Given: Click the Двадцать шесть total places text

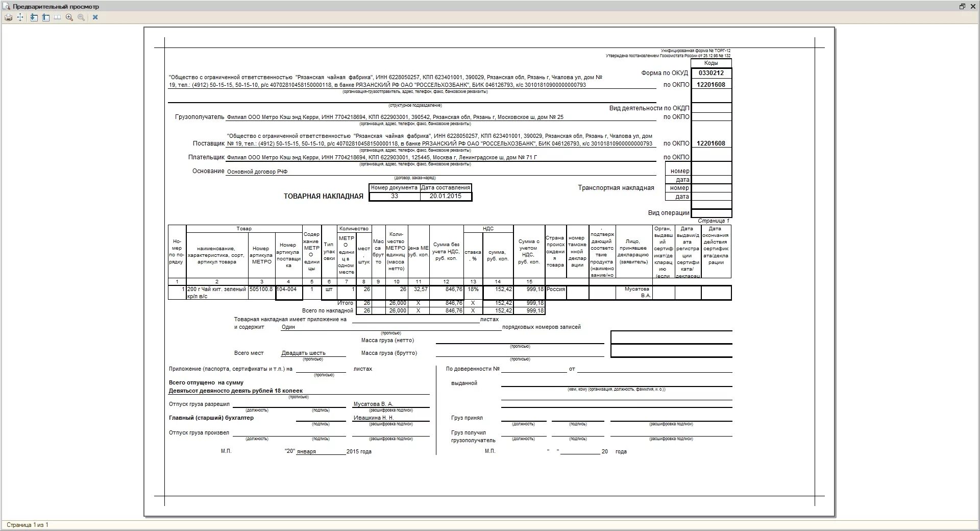Looking at the screenshot, I should pos(303,353).
